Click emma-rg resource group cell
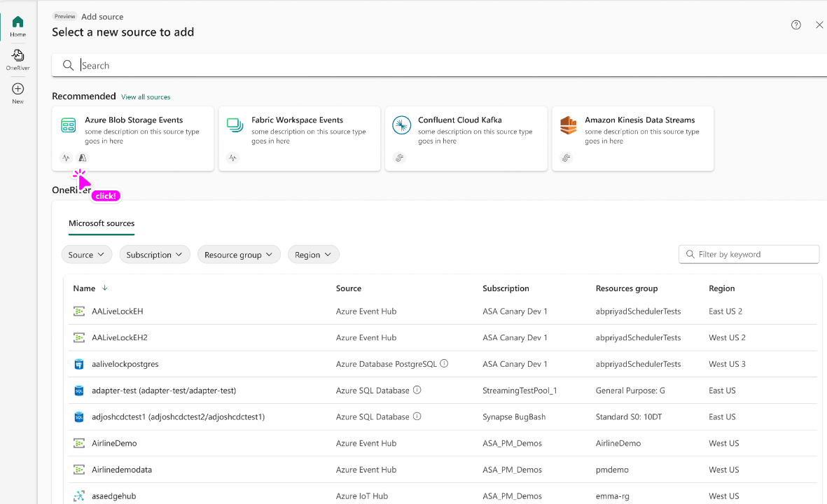The image size is (827, 504). pyautogui.click(x=612, y=496)
